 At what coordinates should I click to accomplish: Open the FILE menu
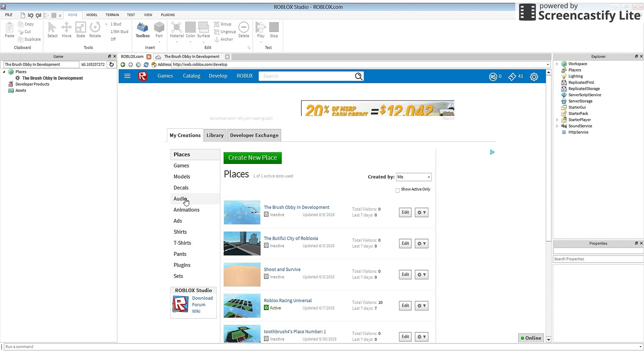click(x=9, y=15)
